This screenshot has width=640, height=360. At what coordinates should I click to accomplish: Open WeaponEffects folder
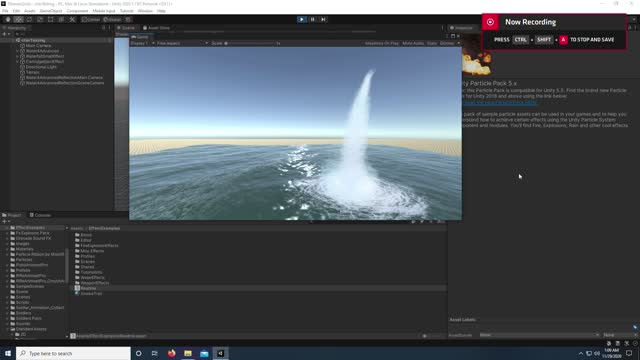[x=94, y=283]
